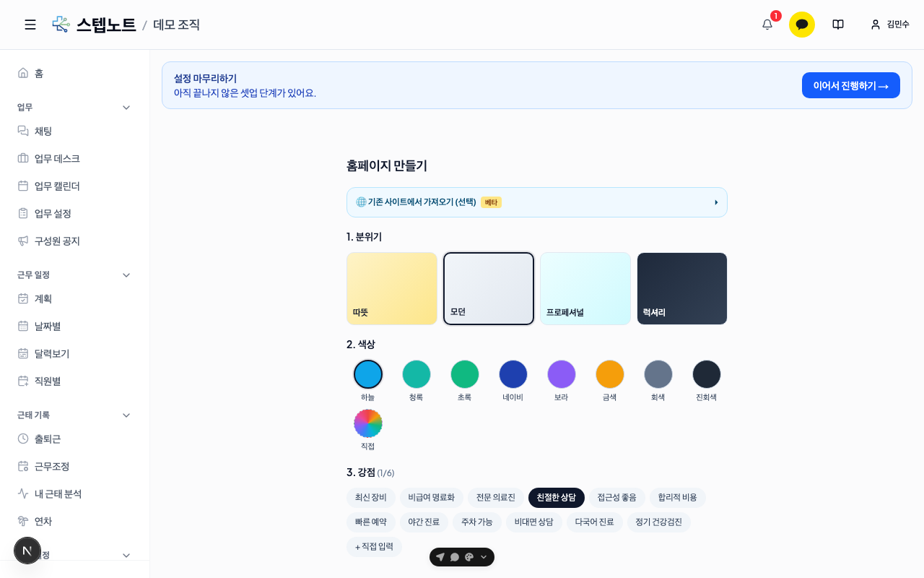Viewport: 924px width, 578px height.
Task: Open the yellow chat bubble button
Action: tap(802, 25)
